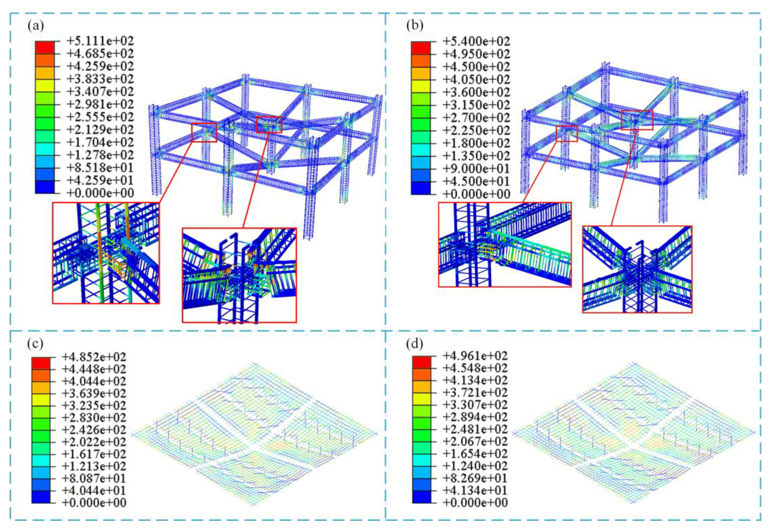
Task: Click the orange-red swatch in panel (b) legend
Action: [x=421, y=61]
